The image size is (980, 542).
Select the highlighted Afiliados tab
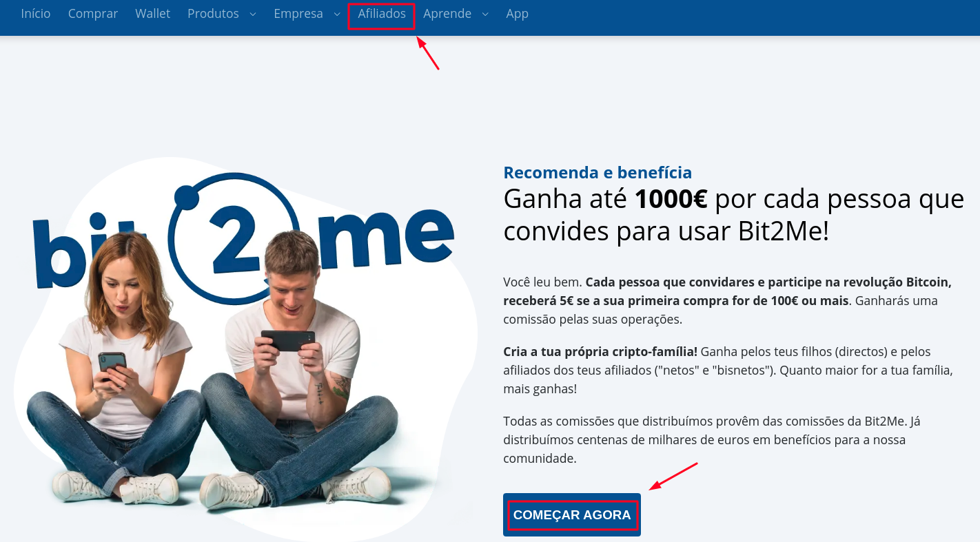[x=382, y=16]
